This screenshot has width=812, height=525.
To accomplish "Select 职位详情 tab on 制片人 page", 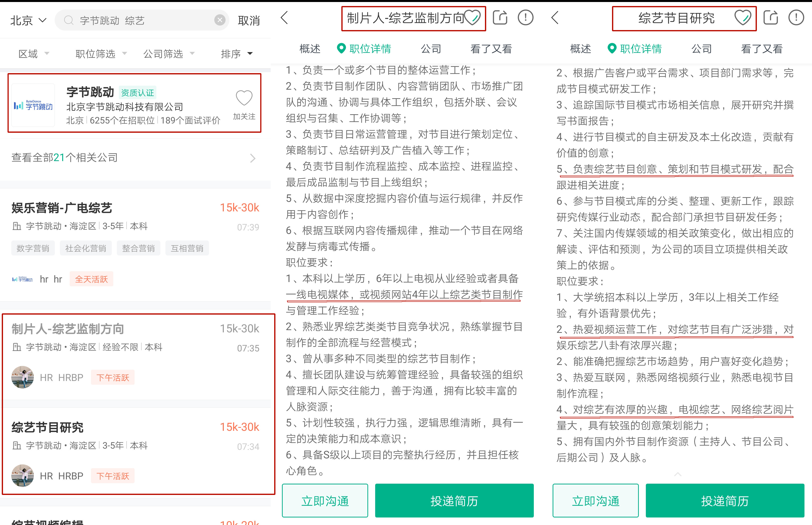I will 364,49.
